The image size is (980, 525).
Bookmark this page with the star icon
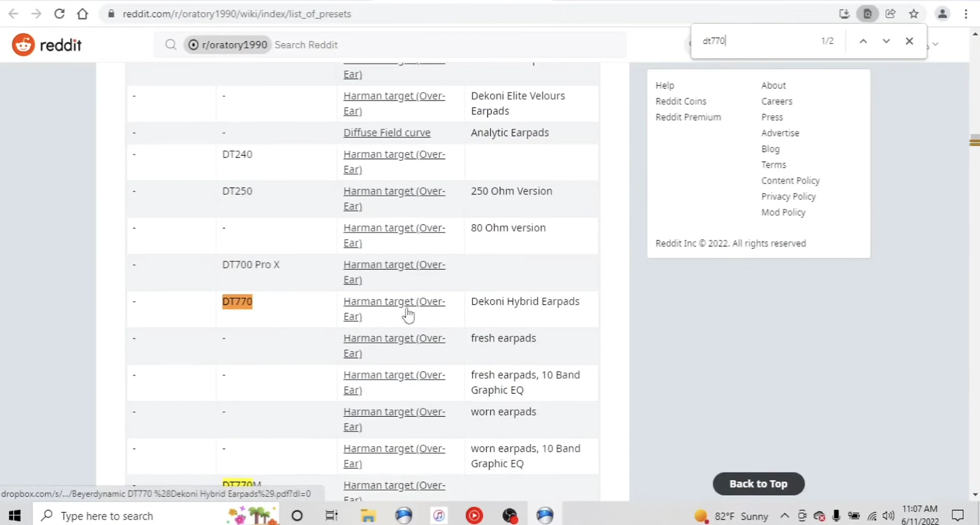tap(914, 14)
